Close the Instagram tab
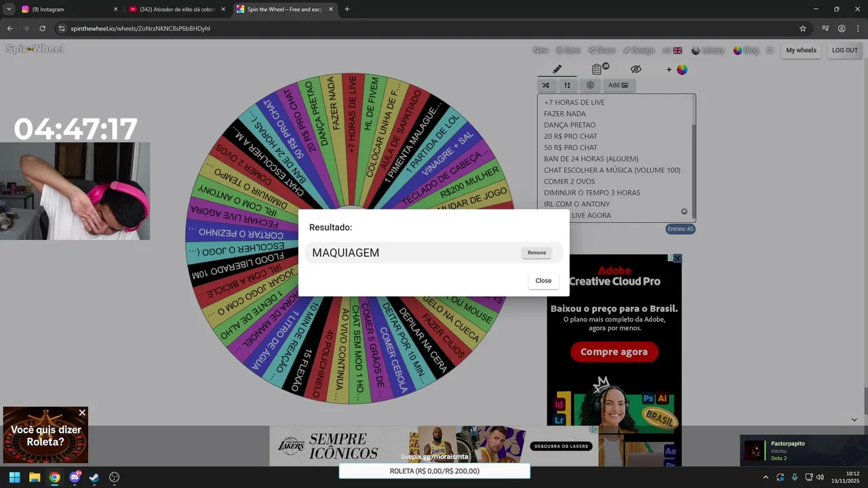This screenshot has height=488, width=868. coord(115,9)
